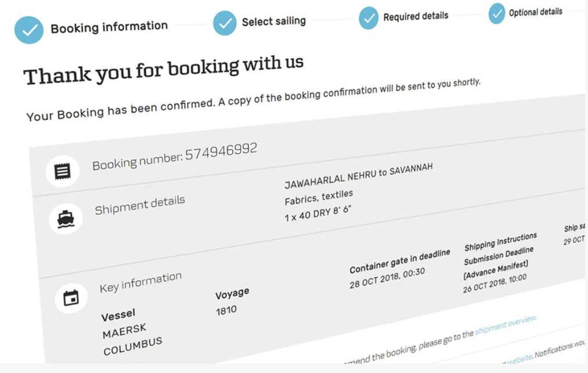Click the Required details checkmark circle
Image resolution: width=588 pixels, height=373 pixels.
[x=369, y=18]
